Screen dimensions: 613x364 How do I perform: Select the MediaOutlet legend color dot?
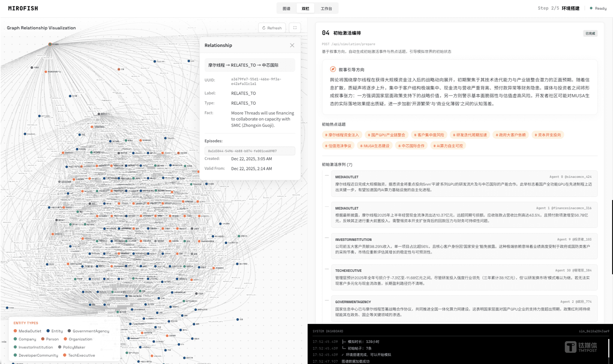(15, 331)
